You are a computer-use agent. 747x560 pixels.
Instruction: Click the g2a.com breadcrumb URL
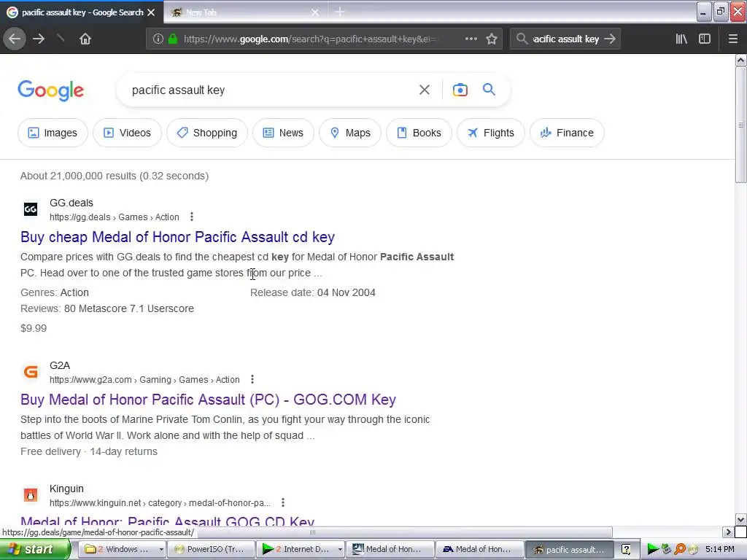pyautogui.click(x=144, y=379)
